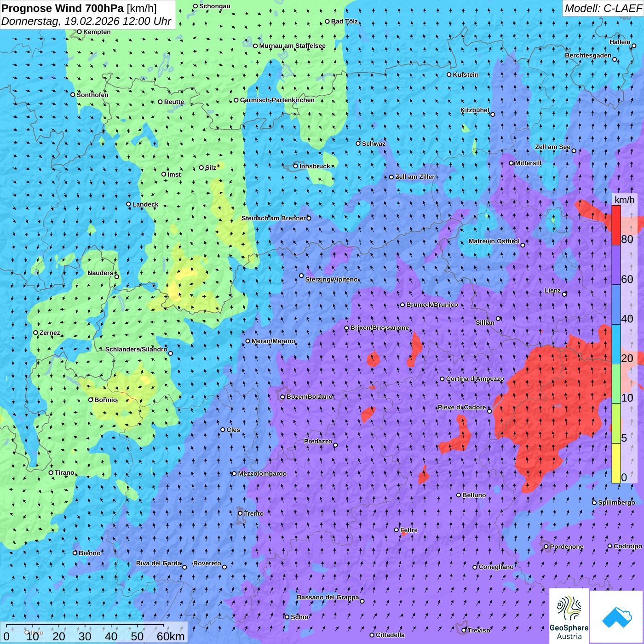Click the date Donnerstag, 19.02.2026 12:00 Uhr
This screenshot has height=644, width=644.
(x=86, y=21)
